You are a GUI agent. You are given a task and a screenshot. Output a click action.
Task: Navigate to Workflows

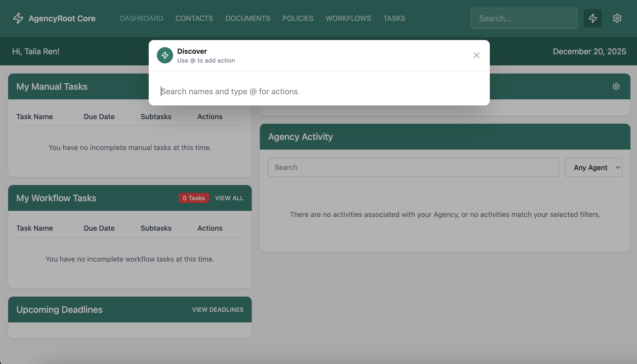[x=348, y=18]
